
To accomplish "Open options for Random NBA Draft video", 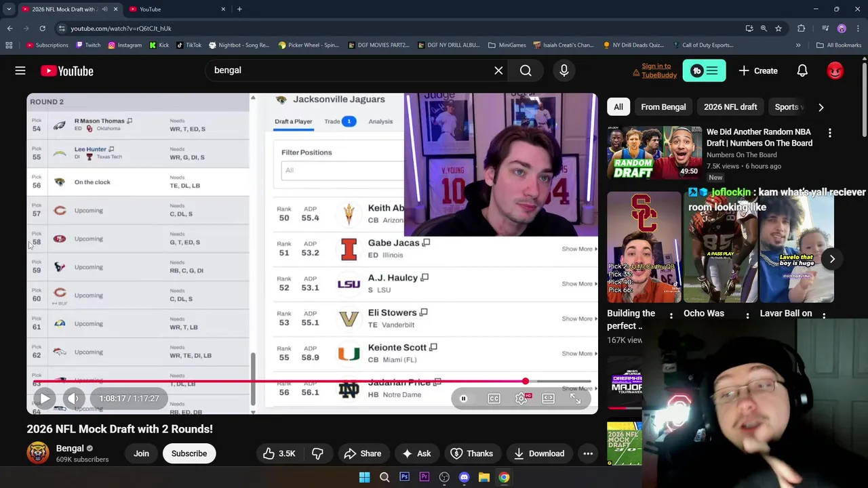I will pyautogui.click(x=829, y=133).
